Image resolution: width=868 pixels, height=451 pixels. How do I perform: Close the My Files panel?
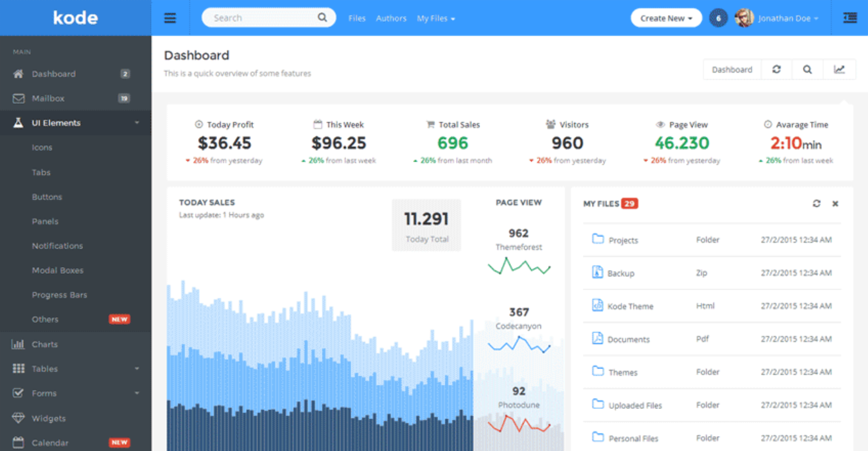[835, 204]
